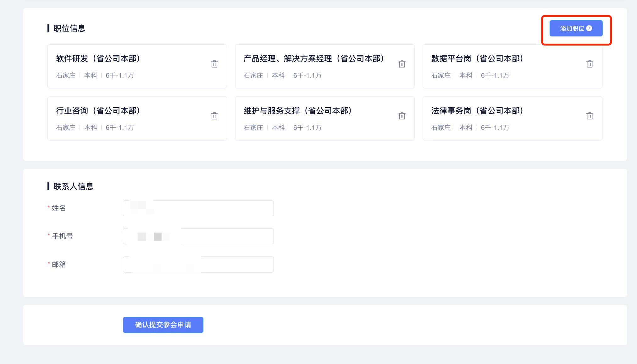
Task: Delete the 法律事务岗 position card
Action: [x=590, y=116]
